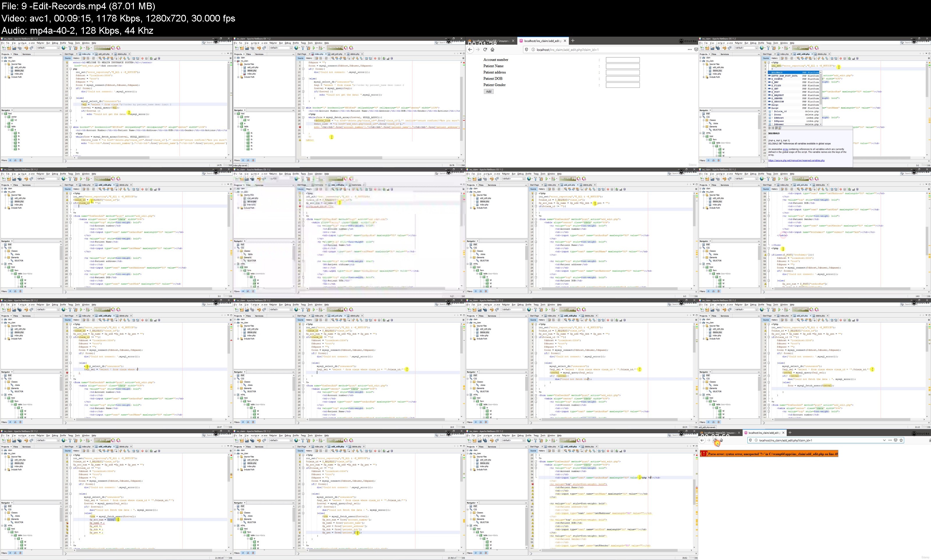Click memory usage bar in autocomplete frame
Image resolution: width=931 pixels, height=560 pixels.
coord(801,48)
